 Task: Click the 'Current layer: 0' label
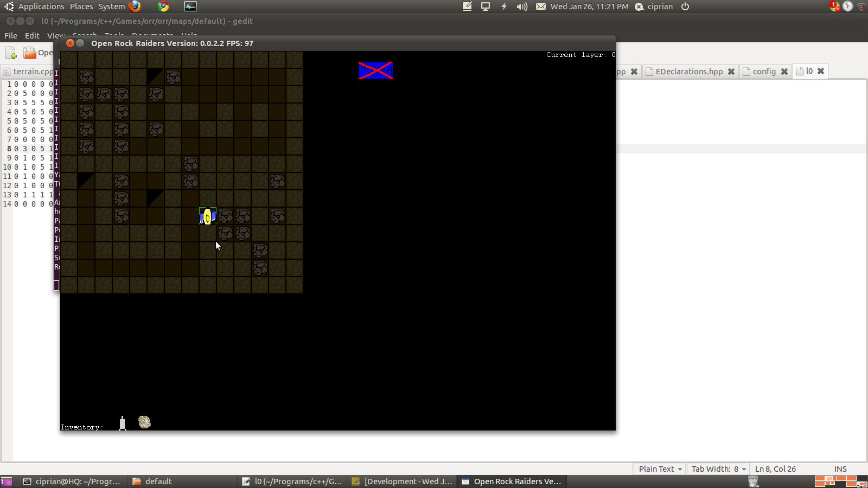580,55
